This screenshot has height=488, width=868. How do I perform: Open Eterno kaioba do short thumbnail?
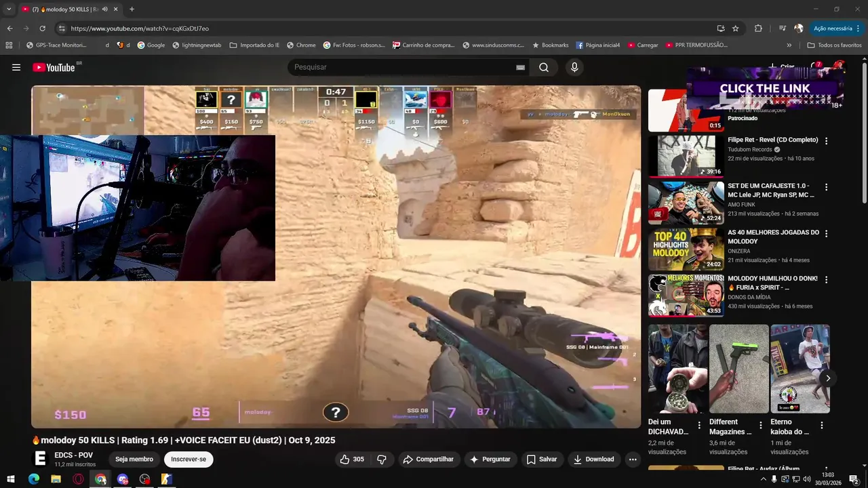[x=800, y=369]
